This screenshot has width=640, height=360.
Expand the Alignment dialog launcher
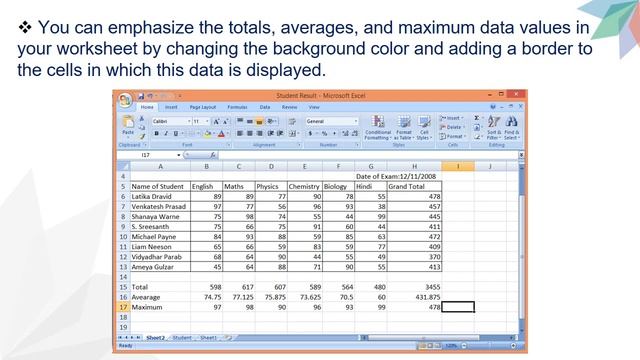pyautogui.click(x=299, y=145)
